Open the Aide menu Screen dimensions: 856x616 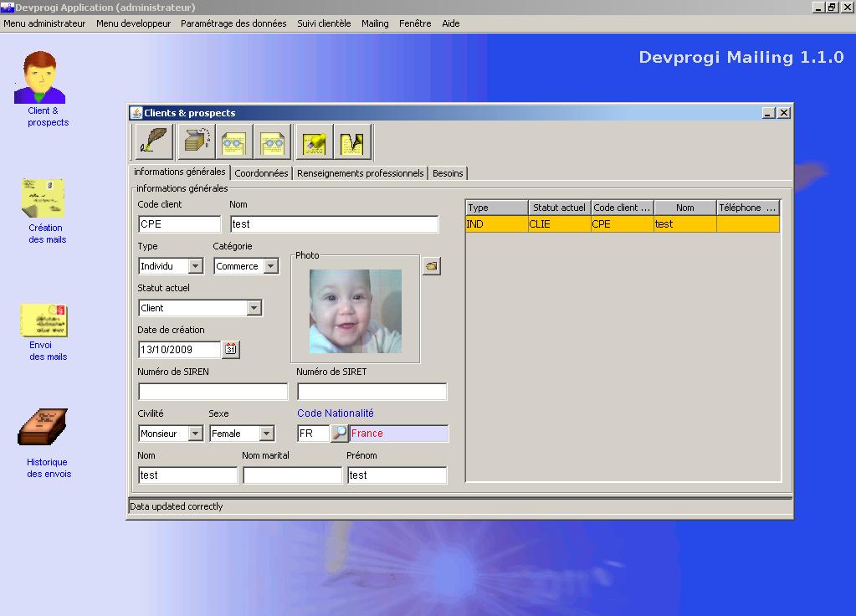451,23
